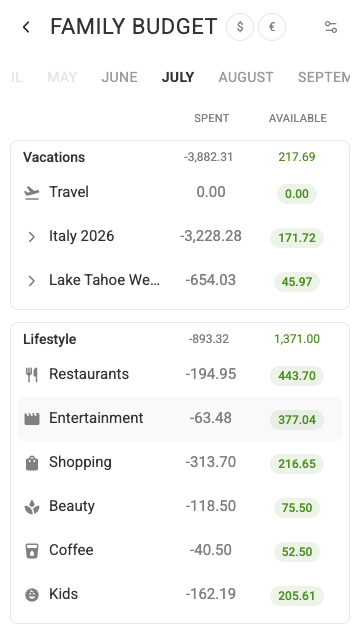Click the fork and knife Restaurants icon
This screenshot has height=640, width=360.
[32, 375]
